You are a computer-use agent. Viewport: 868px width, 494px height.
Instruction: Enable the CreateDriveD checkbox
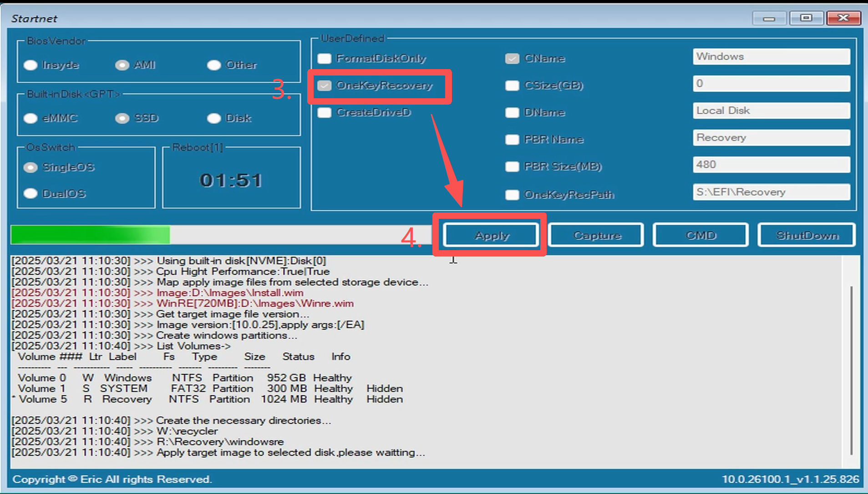pos(325,112)
